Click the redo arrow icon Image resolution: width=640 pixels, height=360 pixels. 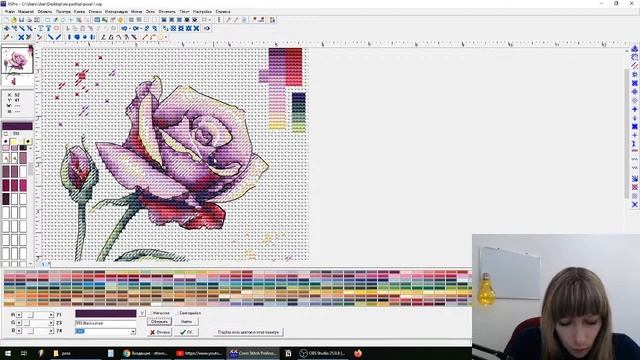click(135, 28)
